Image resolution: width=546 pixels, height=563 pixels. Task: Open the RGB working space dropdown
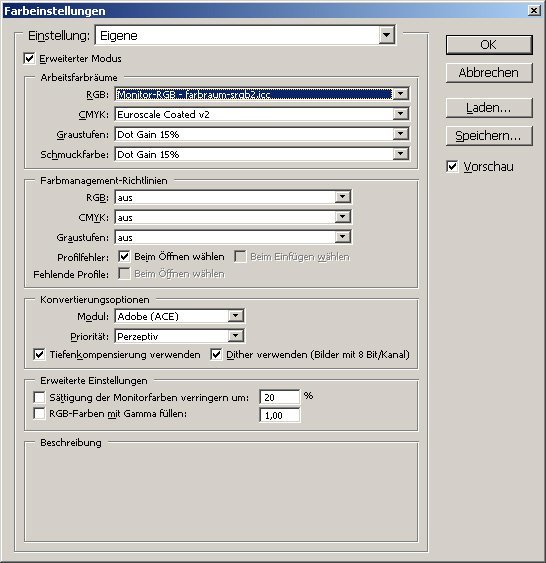(262, 94)
